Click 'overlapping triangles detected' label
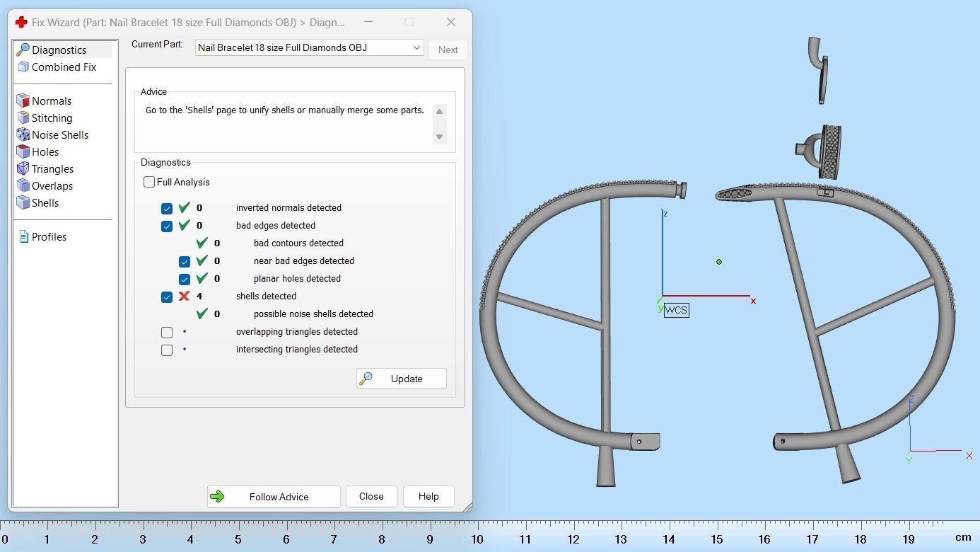The image size is (980, 552). pos(297,331)
